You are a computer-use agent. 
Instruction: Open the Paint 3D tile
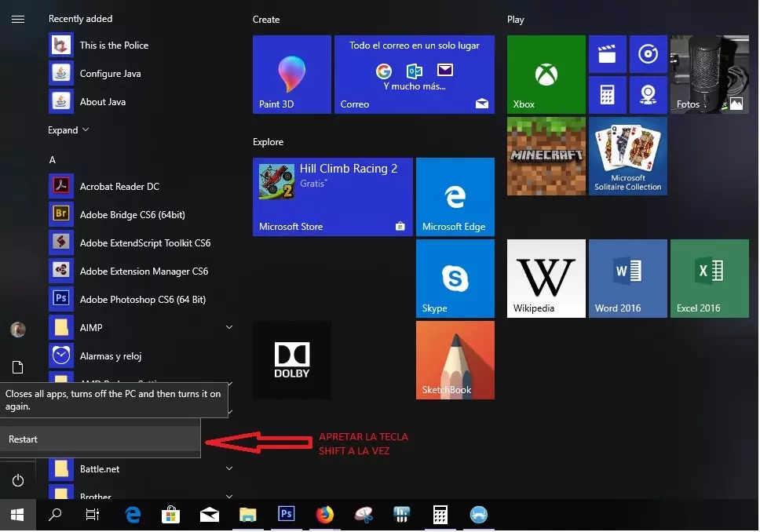291,74
